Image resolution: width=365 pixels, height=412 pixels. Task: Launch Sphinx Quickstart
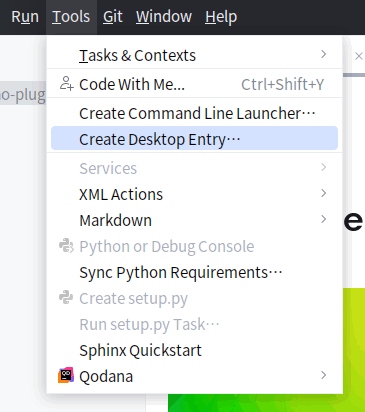click(x=194, y=350)
